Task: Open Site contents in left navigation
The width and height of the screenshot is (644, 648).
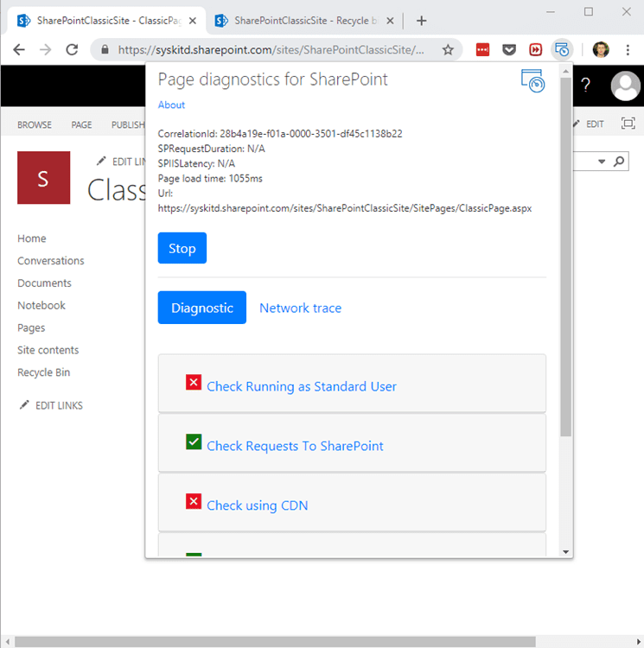Action: click(x=48, y=350)
